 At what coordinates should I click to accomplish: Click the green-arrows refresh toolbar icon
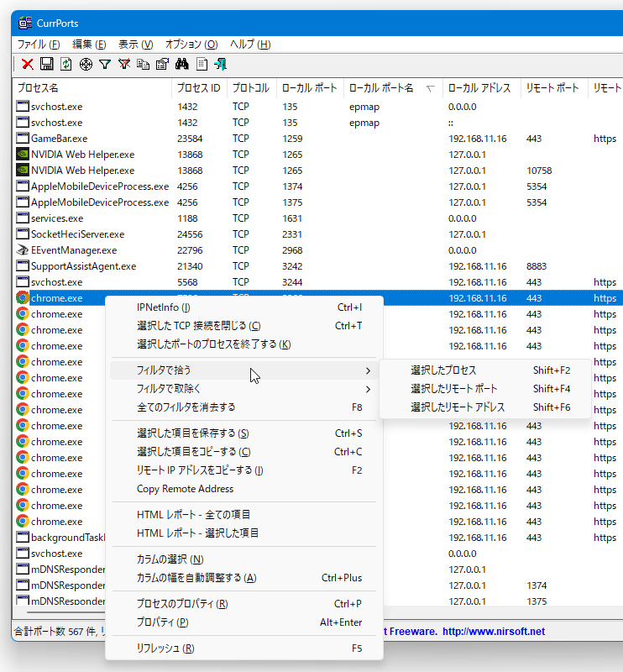66,65
